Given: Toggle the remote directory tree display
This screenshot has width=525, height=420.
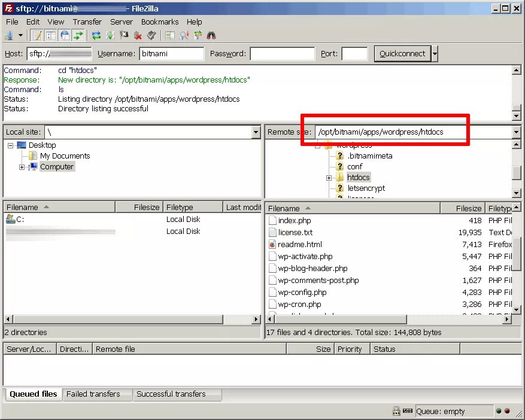Looking at the screenshot, I should 65,35.
